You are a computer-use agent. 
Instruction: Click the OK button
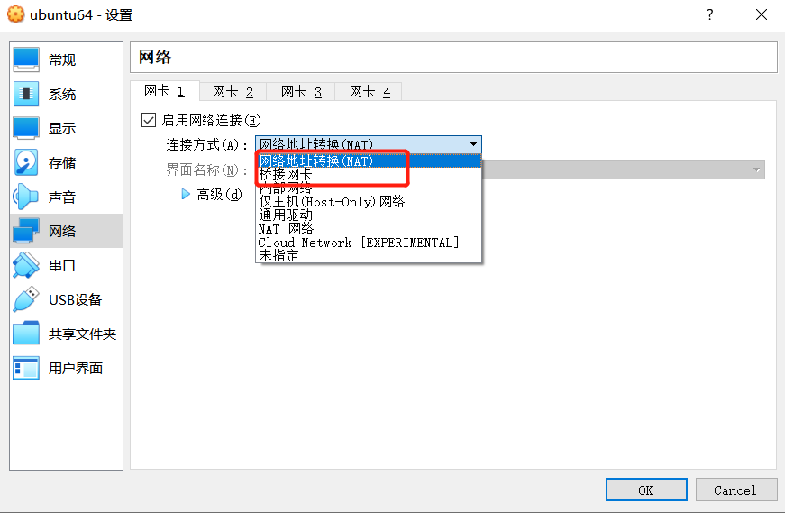pyautogui.click(x=646, y=490)
